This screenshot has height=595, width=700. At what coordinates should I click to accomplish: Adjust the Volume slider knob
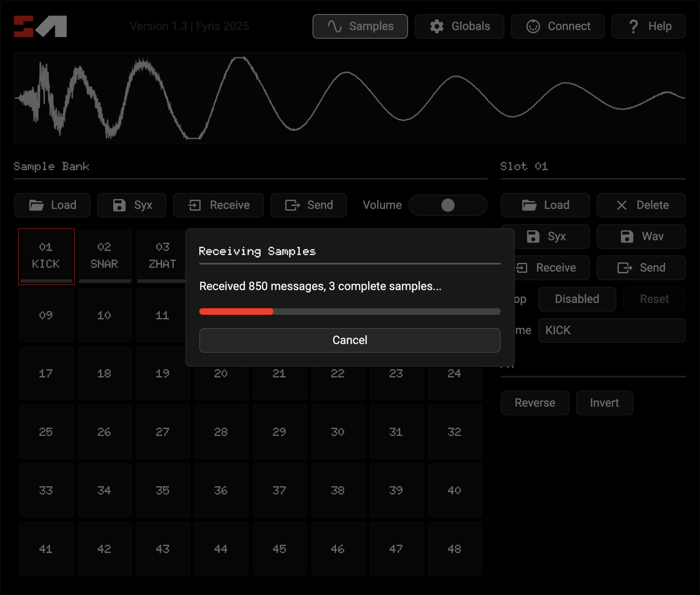coord(448,205)
